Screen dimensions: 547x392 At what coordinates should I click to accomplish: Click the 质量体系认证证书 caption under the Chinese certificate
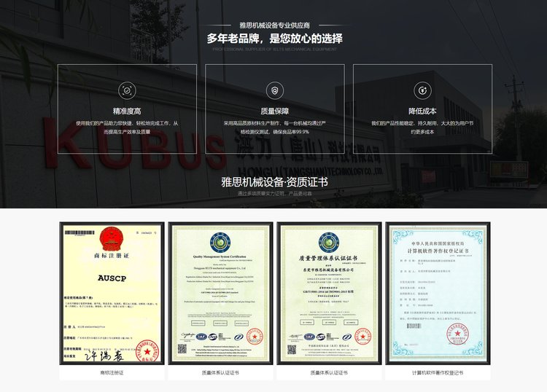(329, 372)
